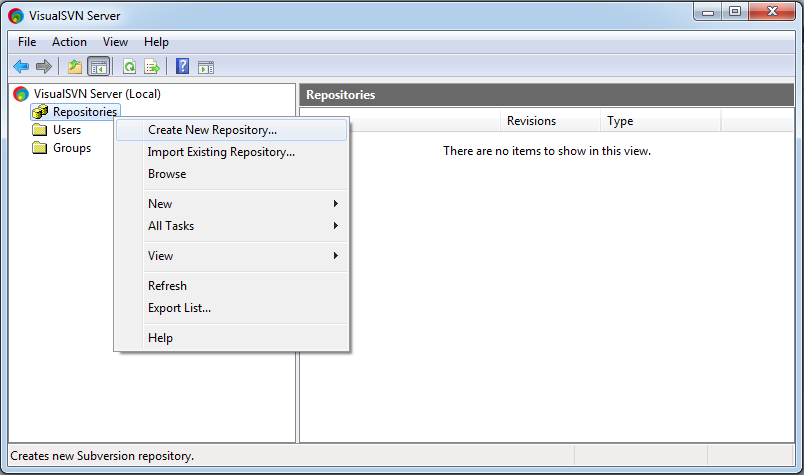Expand the All Tasks submenu arrow

pyautogui.click(x=336, y=226)
